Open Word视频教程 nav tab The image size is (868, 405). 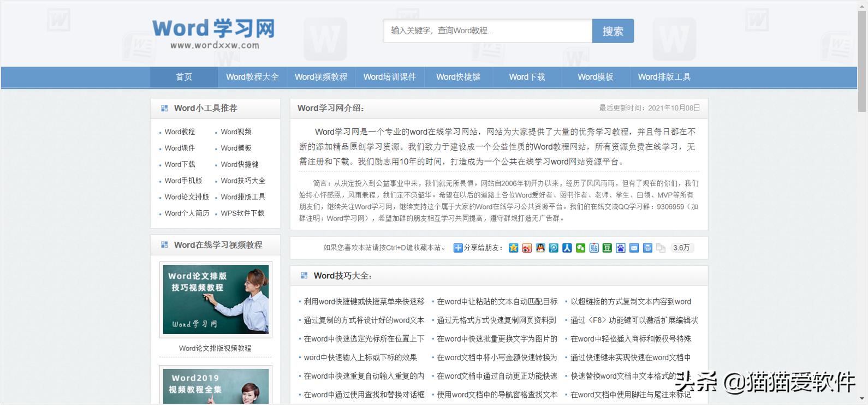(321, 77)
